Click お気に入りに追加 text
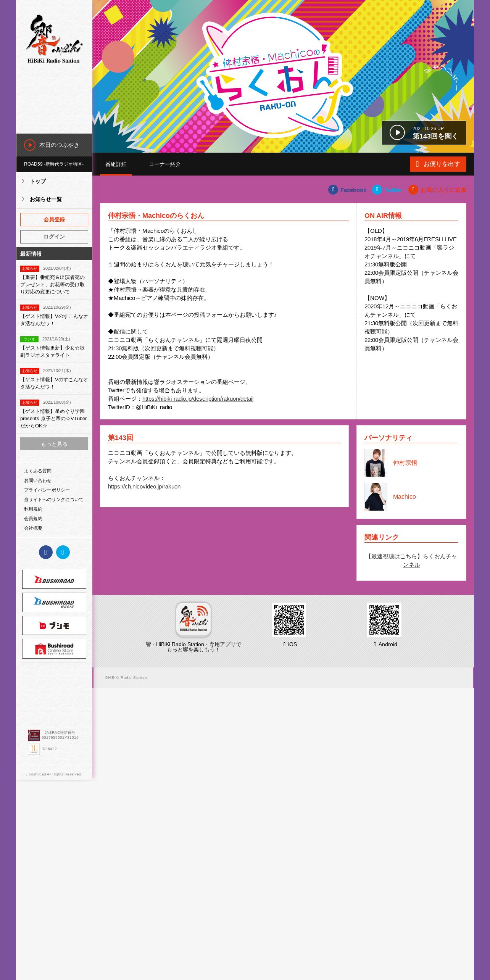This screenshot has height=980, width=490. pos(443,190)
